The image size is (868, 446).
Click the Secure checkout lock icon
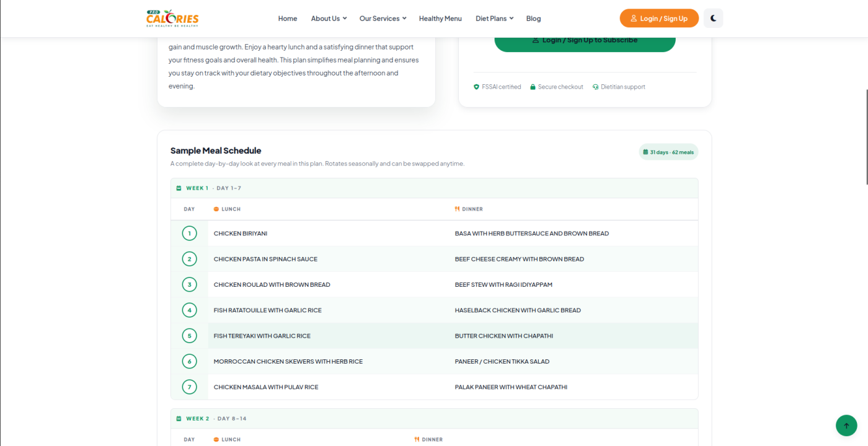point(533,87)
